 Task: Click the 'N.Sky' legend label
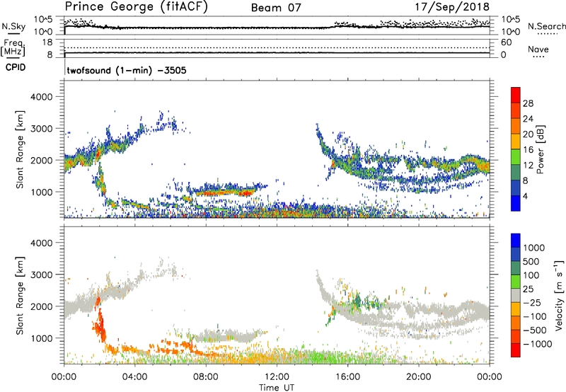(13, 26)
